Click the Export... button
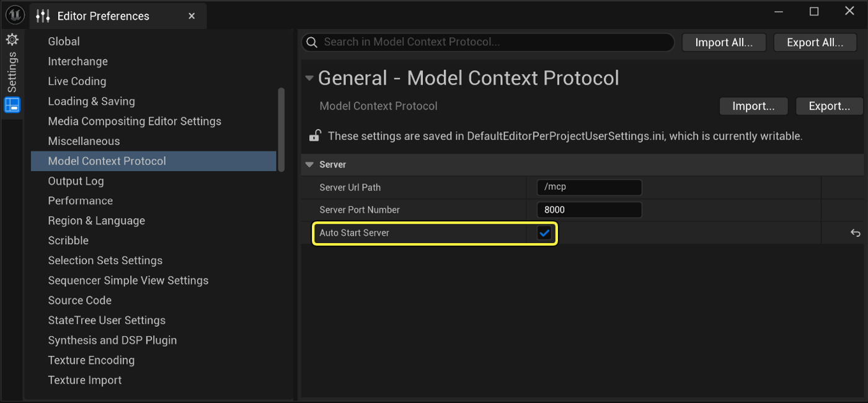This screenshot has width=868, height=403. (x=829, y=106)
